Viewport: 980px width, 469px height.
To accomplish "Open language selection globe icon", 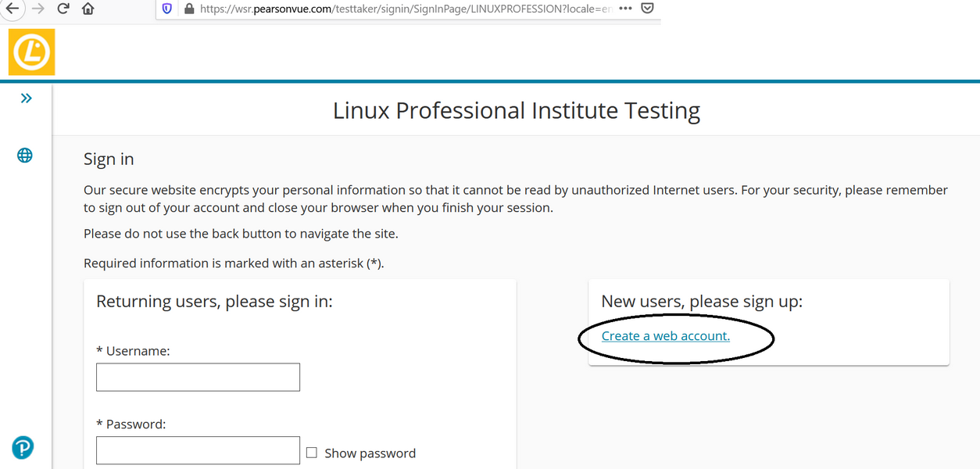I will [25, 156].
